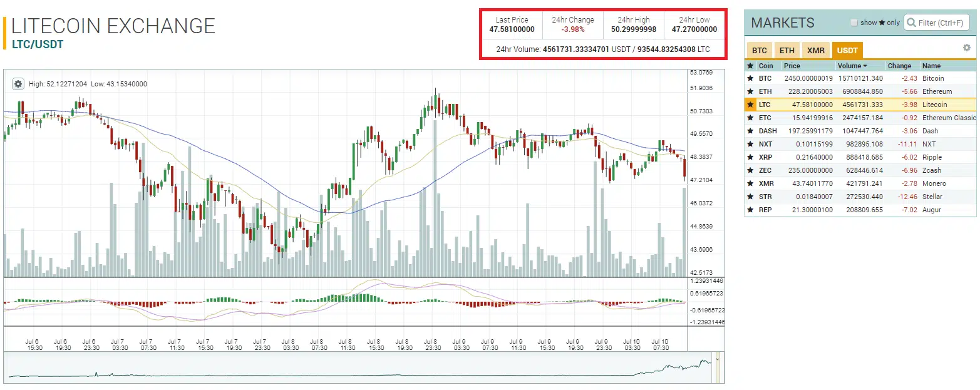Toggle the favorite star for REP

tap(750, 210)
